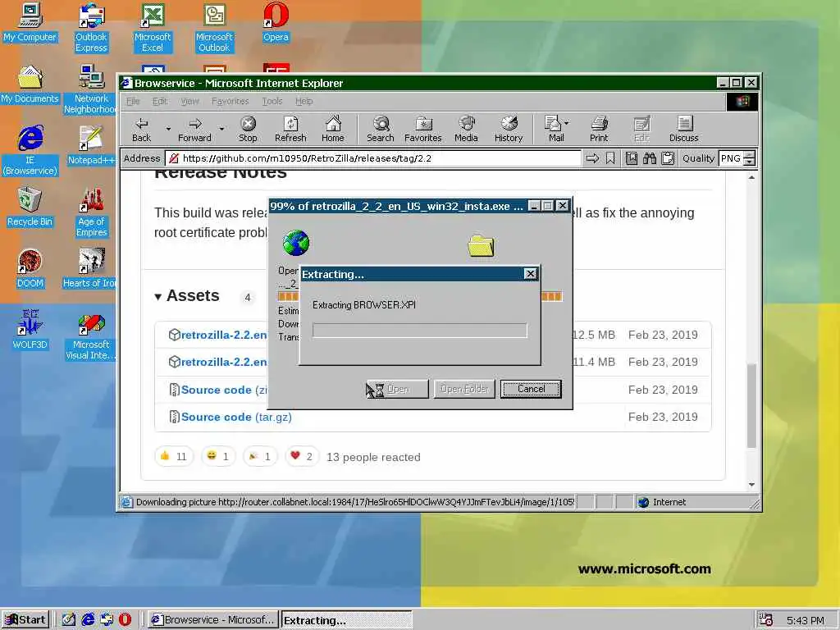The height and width of the screenshot is (630, 840).
Task: Open the Help menu
Action: (x=304, y=101)
